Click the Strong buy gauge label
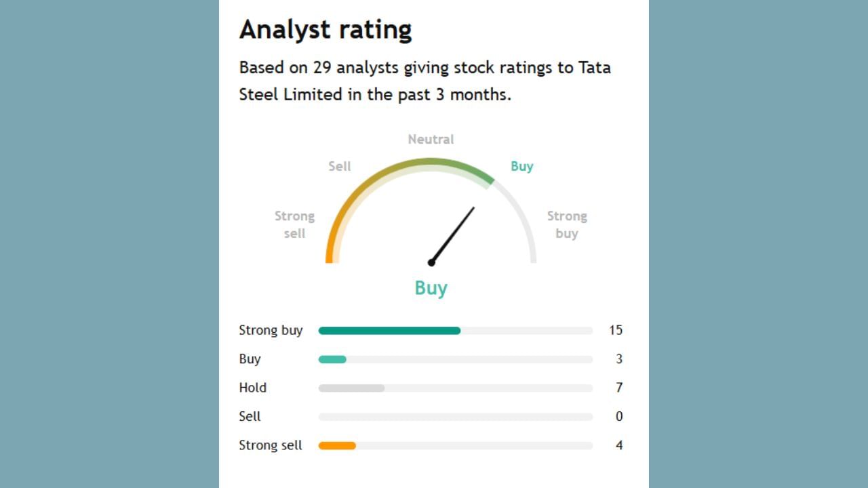Image resolution: width=868 pixels, height=488 pixels. (567, 224)
